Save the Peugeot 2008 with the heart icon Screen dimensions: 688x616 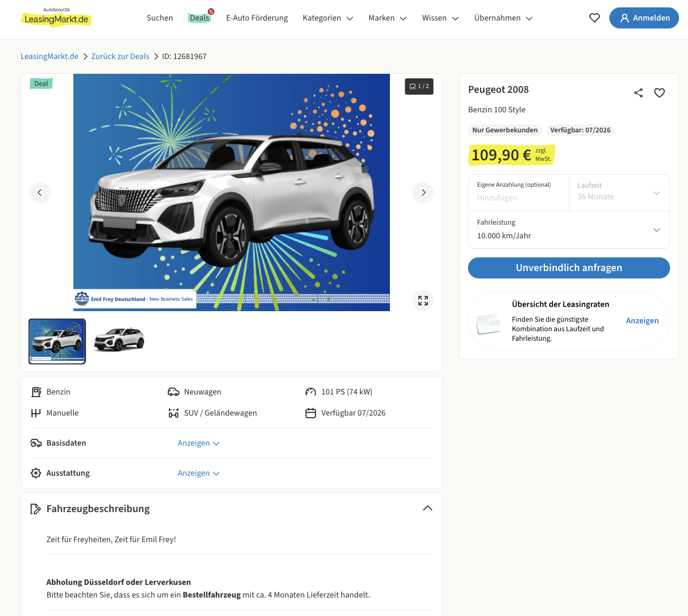(x=660, y=93)
